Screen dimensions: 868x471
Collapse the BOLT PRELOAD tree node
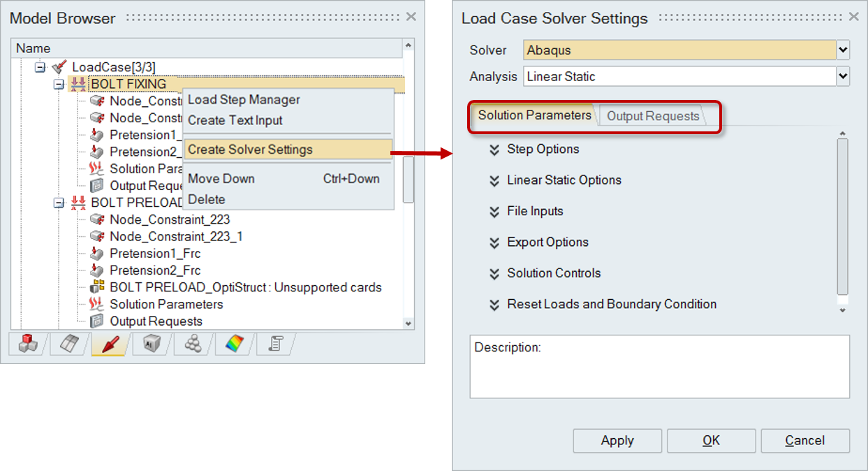pyautogui.click(x=59, y=203)
